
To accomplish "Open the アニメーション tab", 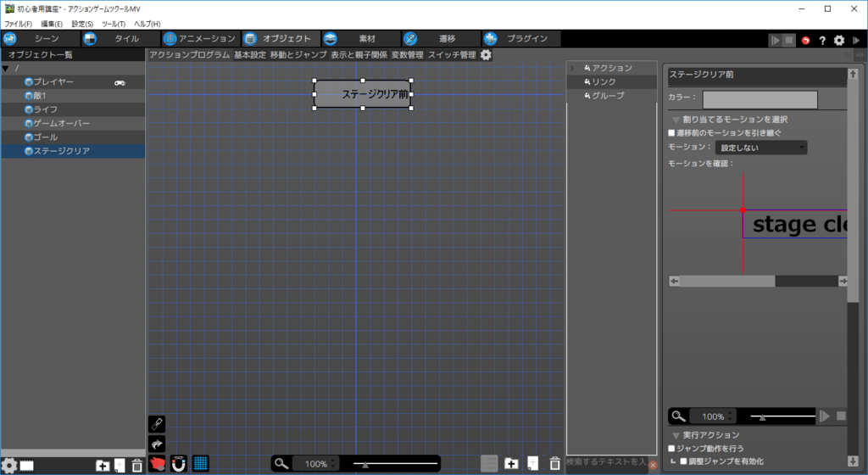I will (201, 39).
